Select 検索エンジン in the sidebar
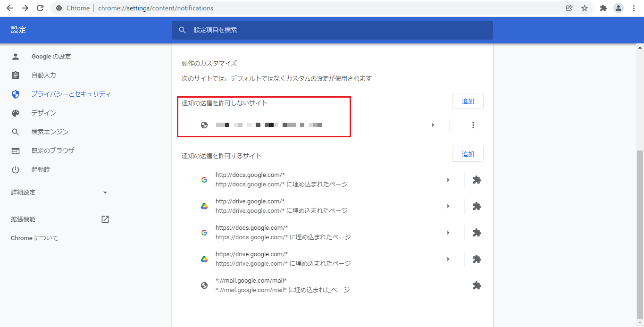 [x=50, y=132]
